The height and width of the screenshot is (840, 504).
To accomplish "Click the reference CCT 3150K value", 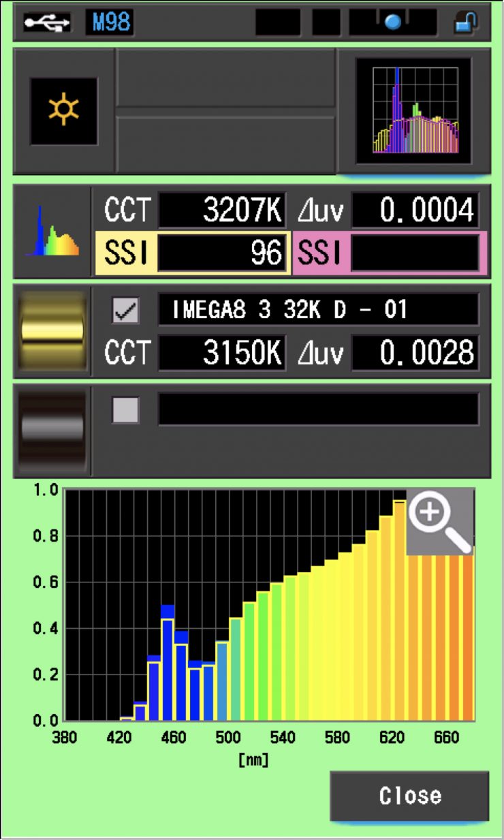I will coord(221,353).
